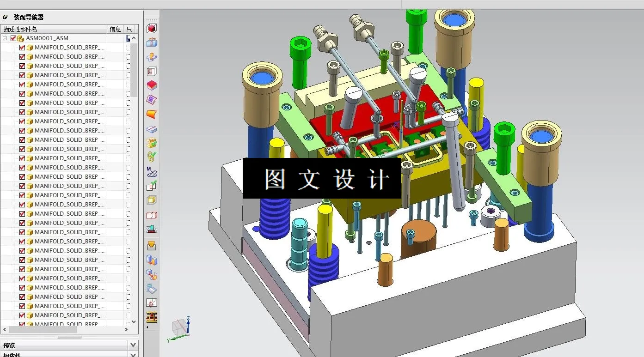
Task: Click the Assembly Navigator icon beside 装配导航器 title
Action: 5,17
